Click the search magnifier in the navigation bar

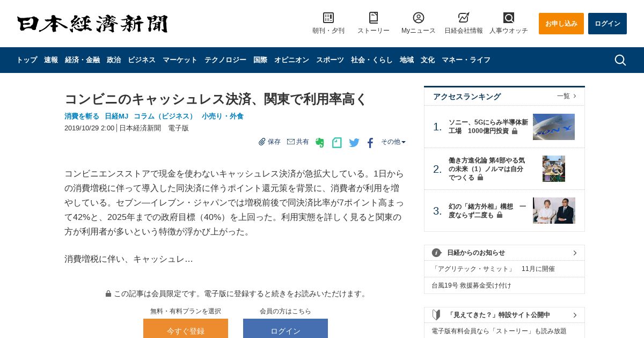(x=620, y=60)
